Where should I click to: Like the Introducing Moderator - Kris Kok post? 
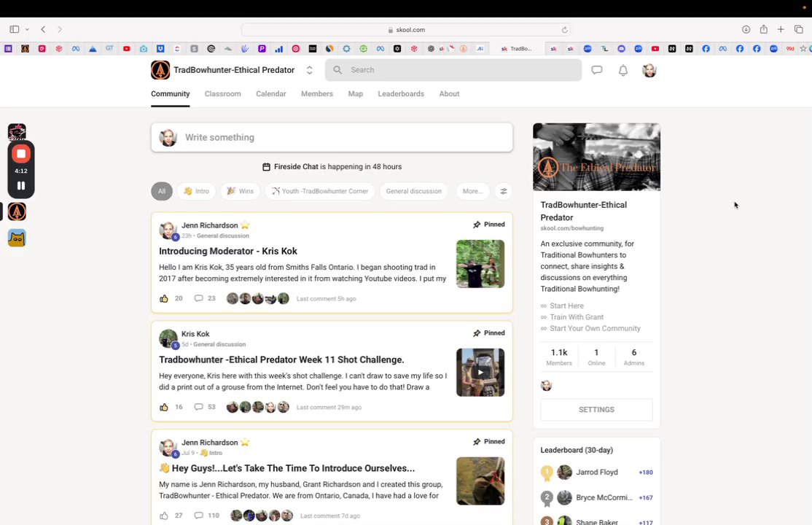164,298
